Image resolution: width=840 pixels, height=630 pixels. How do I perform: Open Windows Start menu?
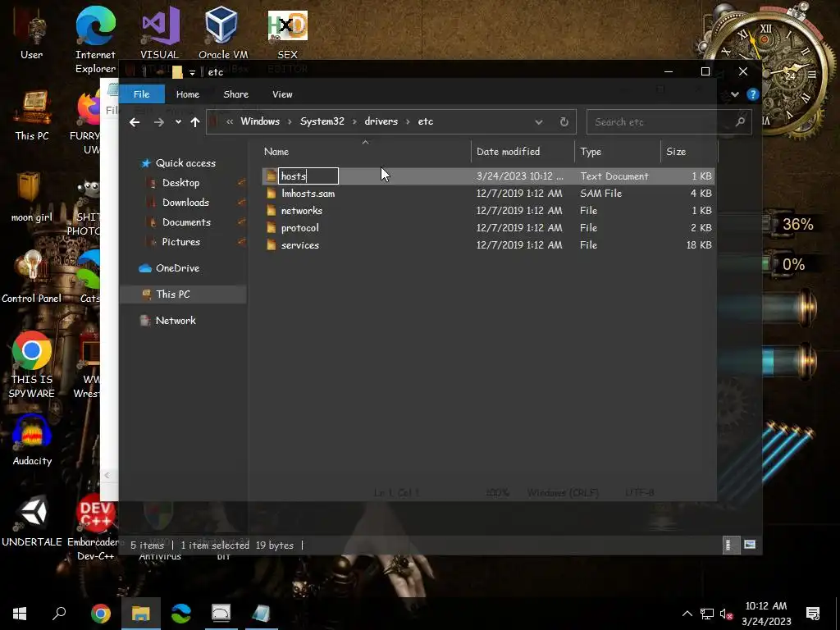point(20,614)
